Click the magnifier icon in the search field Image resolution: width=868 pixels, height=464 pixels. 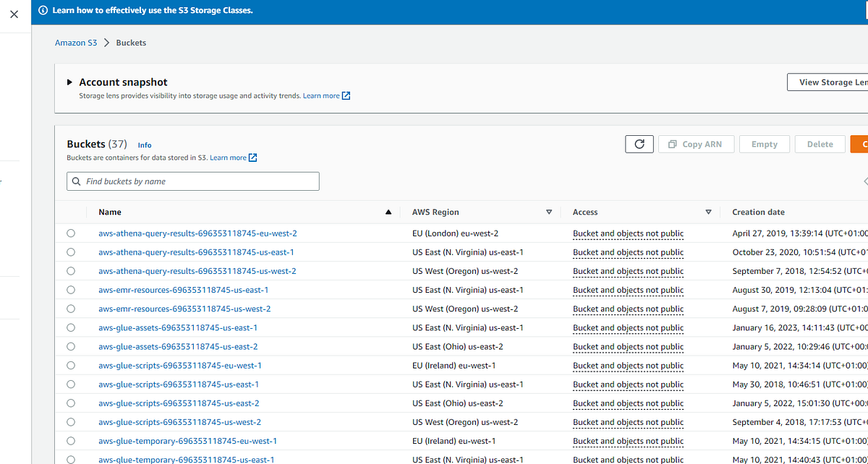tap(76, 181)
